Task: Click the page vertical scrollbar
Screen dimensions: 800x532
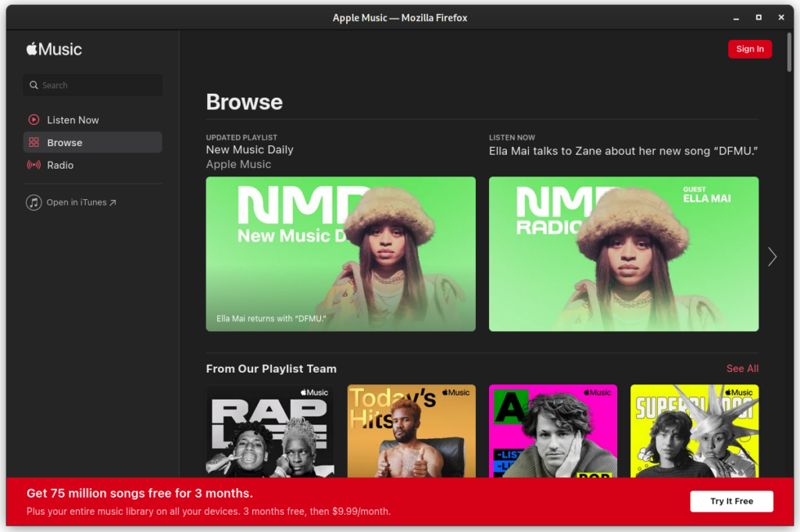Action: pos(789,52)
